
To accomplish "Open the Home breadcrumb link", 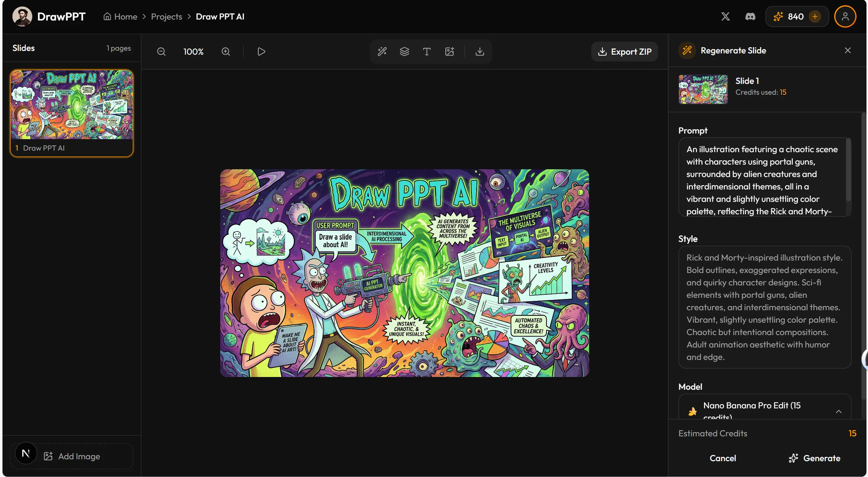I will pyautogui.click(x=120, y=16).
